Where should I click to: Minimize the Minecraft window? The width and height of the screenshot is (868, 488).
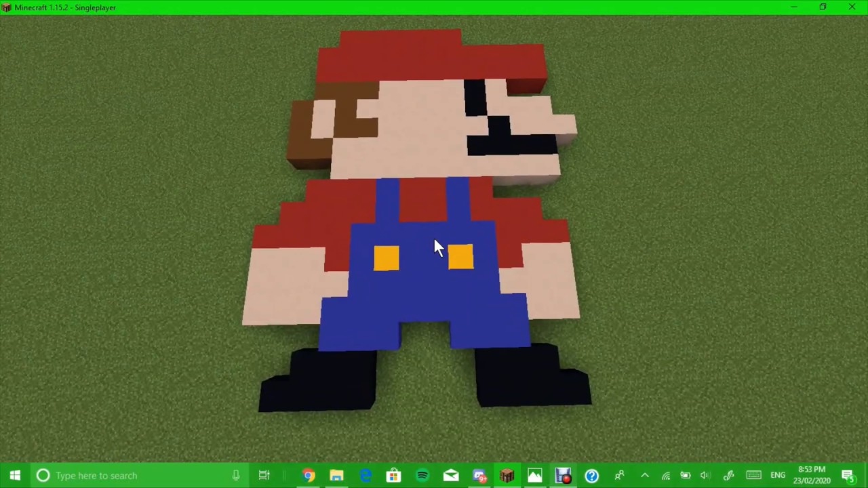click(x=793, y=7)
